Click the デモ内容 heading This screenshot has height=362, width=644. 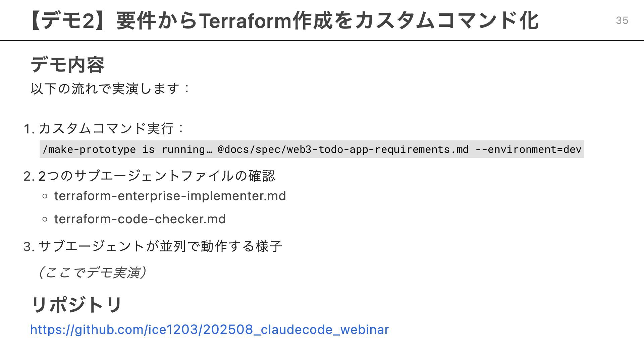click(67, 65)
